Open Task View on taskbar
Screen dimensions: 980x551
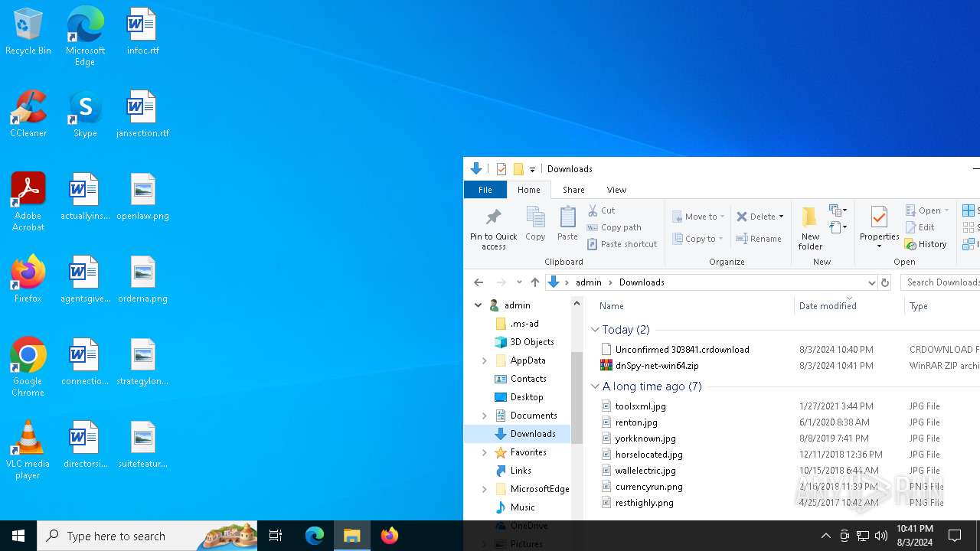click(x=276, y=536)
